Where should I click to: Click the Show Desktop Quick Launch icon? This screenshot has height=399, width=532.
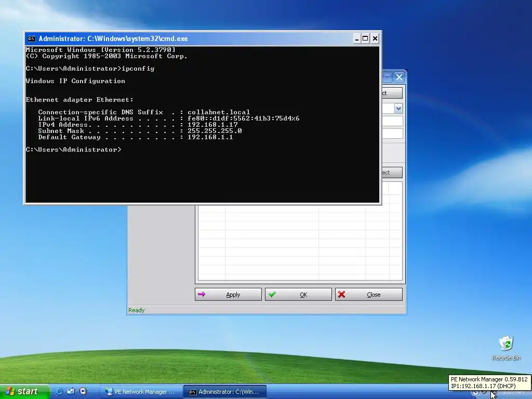71,391
